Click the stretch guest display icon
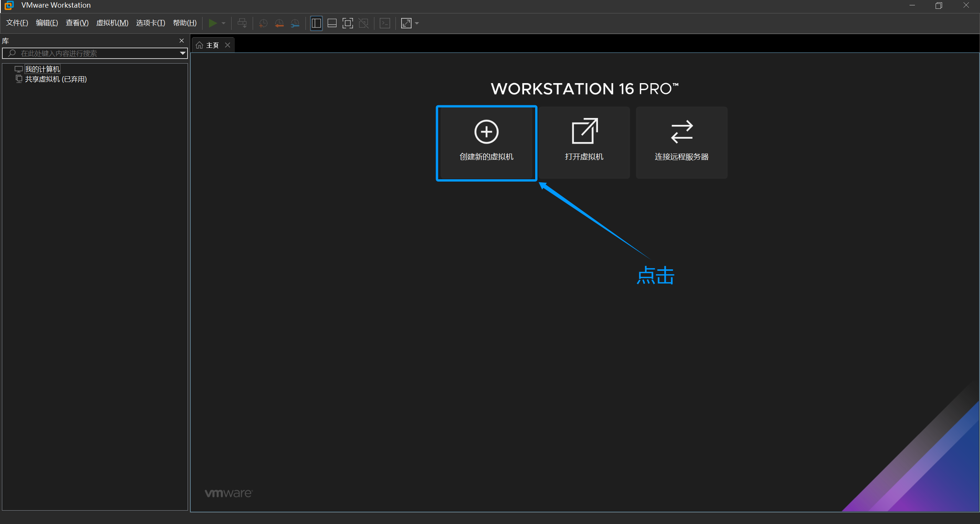The image size is (980, 524). point(406,23)
